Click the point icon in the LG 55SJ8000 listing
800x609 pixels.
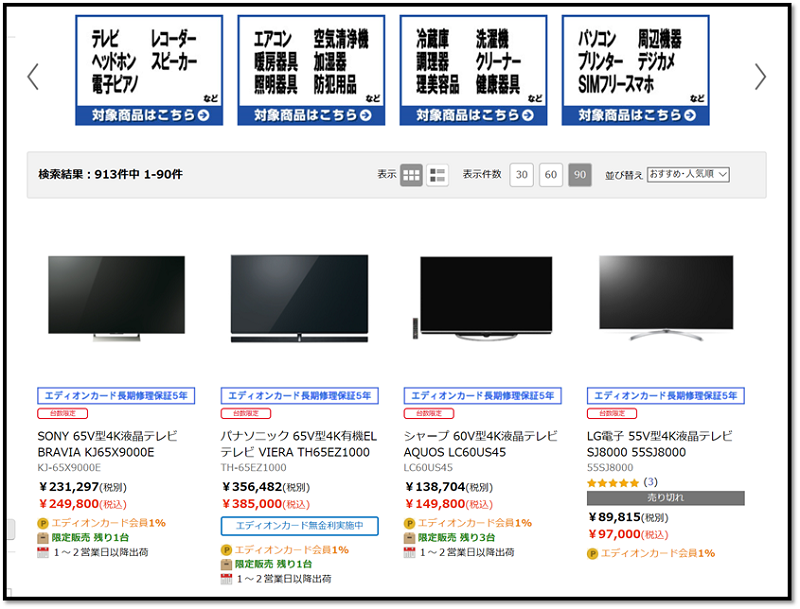pyautogui.click(x=592, y=553)
